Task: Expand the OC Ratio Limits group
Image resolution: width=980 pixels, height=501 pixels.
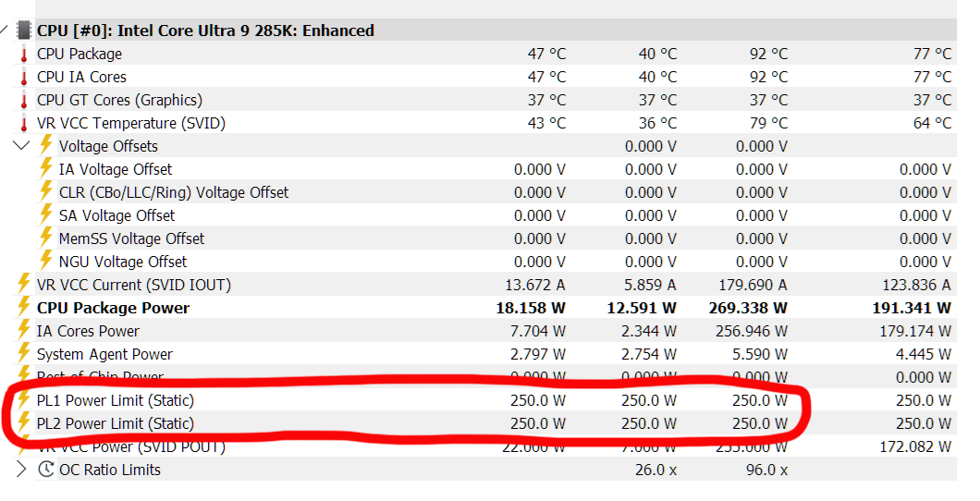Action: pos(21,470)
